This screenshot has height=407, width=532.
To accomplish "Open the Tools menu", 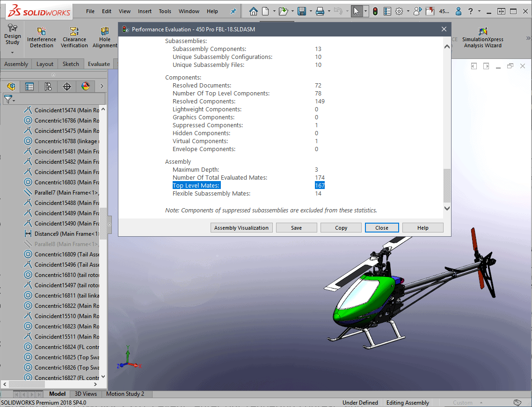I will pyautogui.click(x=165, y=11).
